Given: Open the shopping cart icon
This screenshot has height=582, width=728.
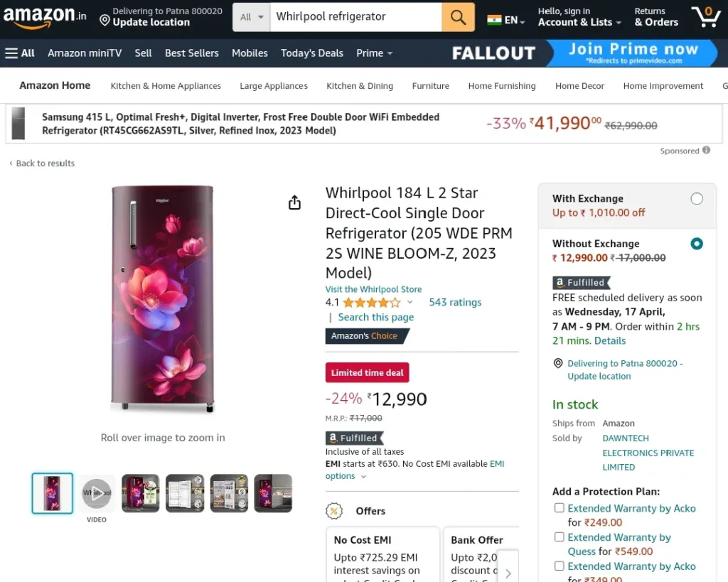Looking at the screenshot, I should point(706,17).
